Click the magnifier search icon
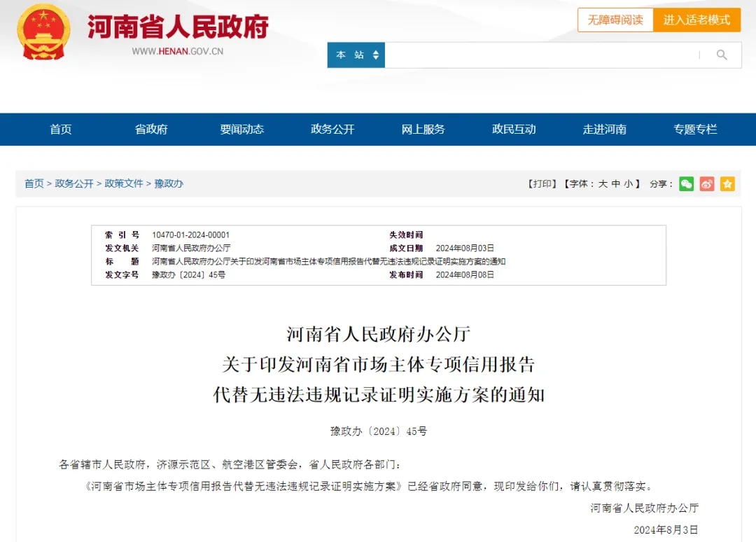 [x=722, y=55]
